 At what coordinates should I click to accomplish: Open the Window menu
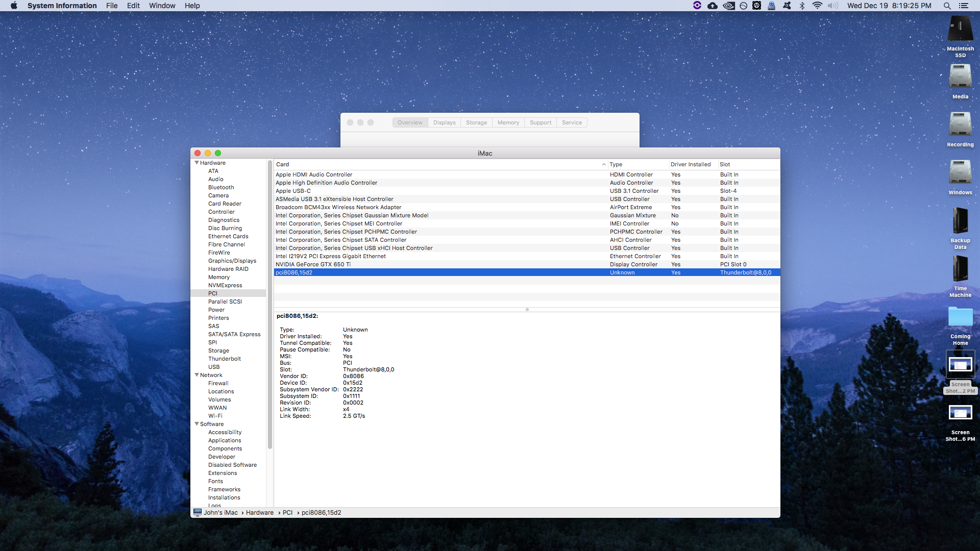[x=162, y=6]
